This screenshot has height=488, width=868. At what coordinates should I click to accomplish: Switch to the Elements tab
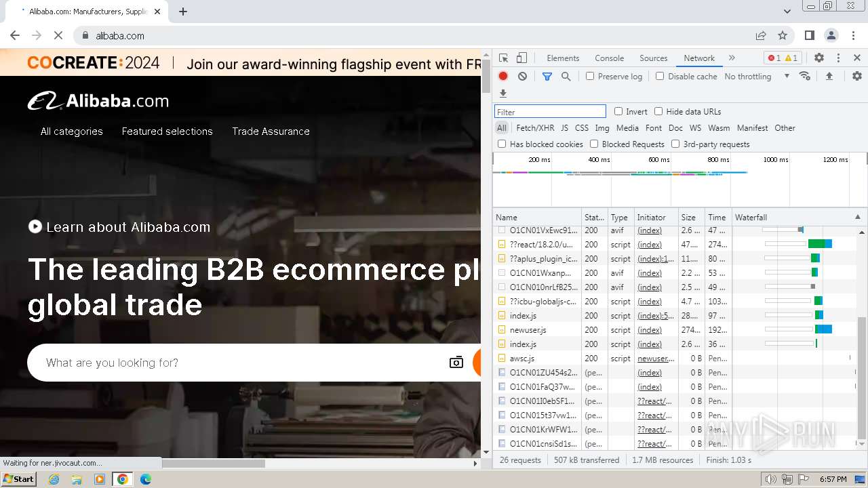[x=563, y=58]
